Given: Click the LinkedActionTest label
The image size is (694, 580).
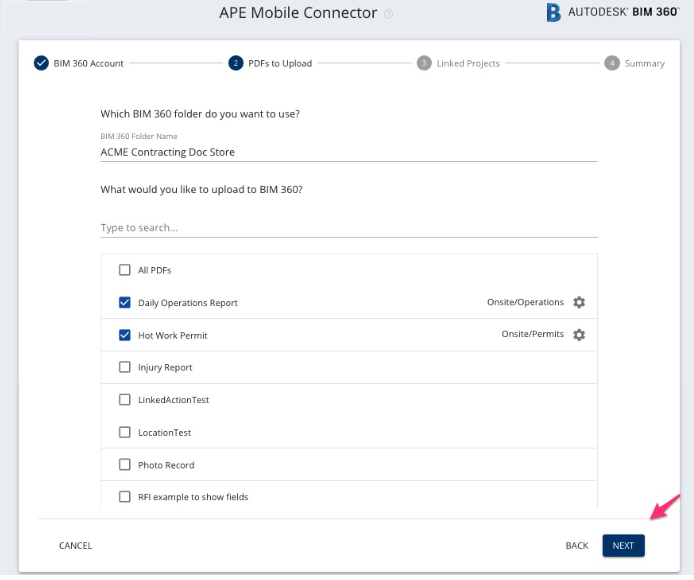Looking at the screenshot, I should [174, 400].
